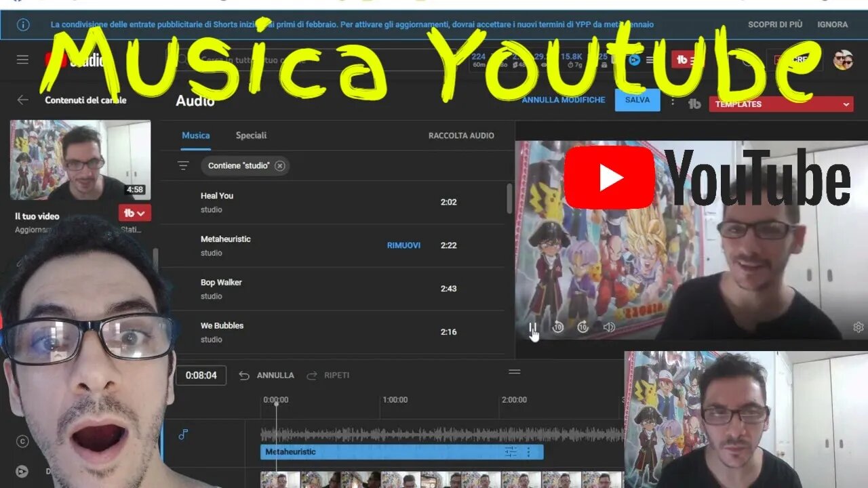The width and height of the screenshot is (868, 488).
Task: Click the 0:00:00 timeline marker
Action: (275, 400)
